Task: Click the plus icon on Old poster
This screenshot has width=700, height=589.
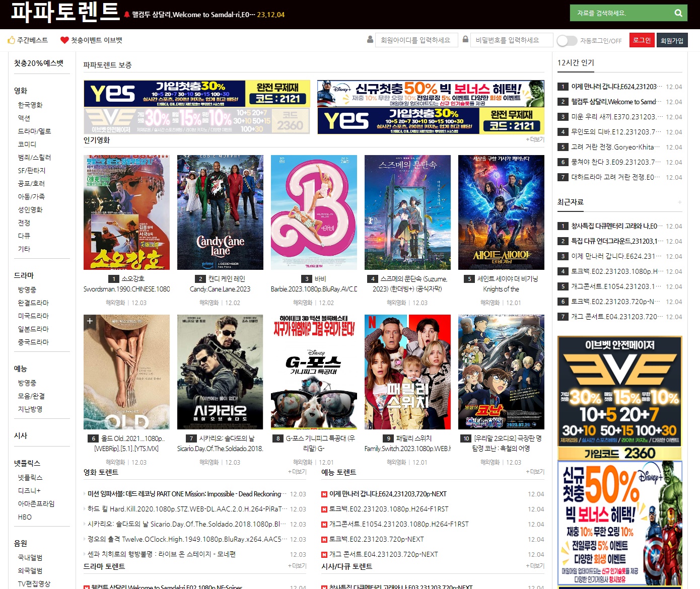Action: [90, 321]
